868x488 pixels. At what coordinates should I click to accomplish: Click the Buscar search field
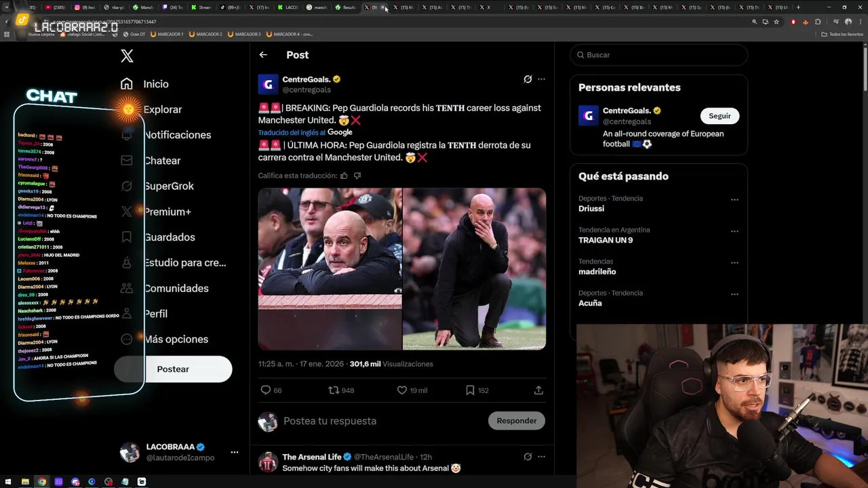658,55
